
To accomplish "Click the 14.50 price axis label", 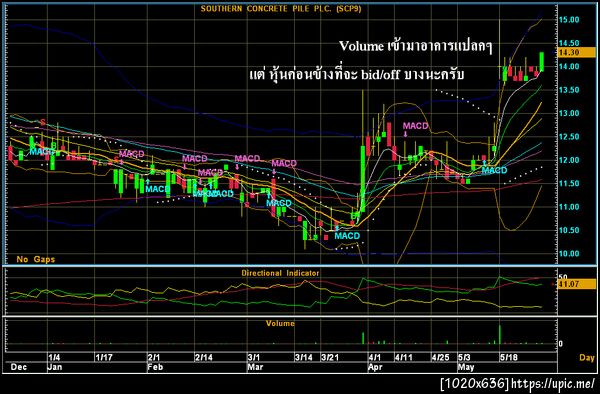I will point(569,43).
